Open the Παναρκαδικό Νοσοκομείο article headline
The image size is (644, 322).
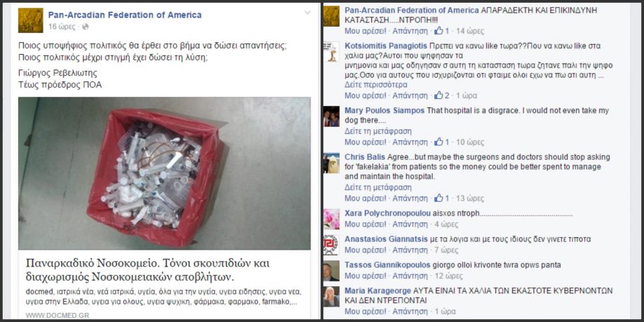coord(148,270)
